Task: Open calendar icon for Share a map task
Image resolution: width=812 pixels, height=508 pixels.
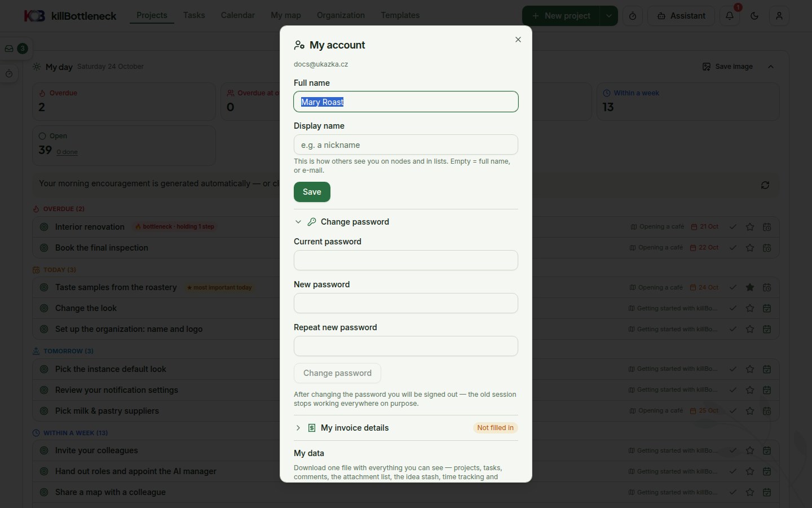Action: [x=767, y=492]
